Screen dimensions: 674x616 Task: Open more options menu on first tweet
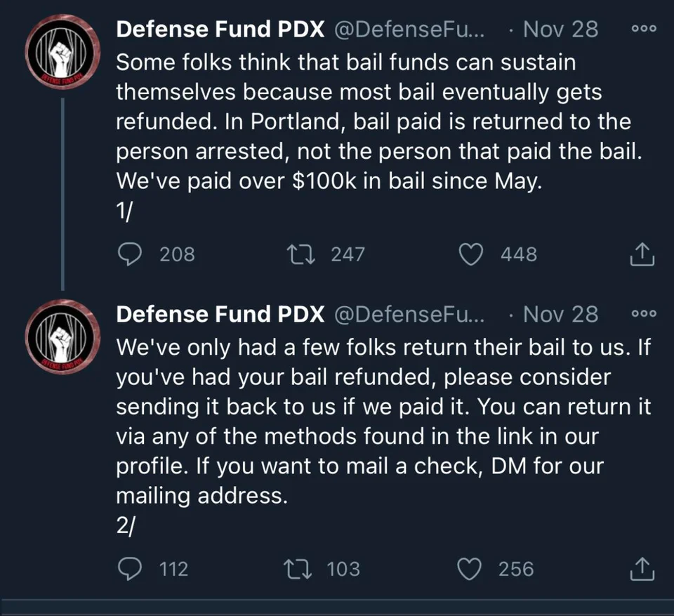pos(644,29)
